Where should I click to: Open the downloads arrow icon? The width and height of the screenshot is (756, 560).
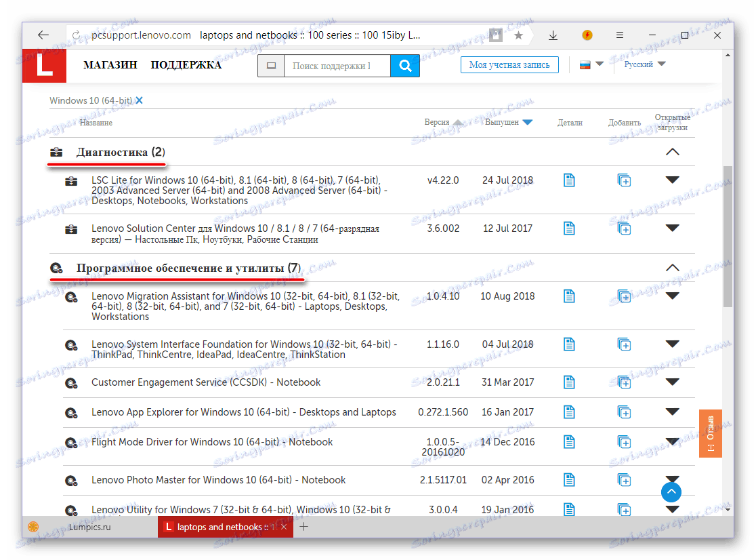pos(553,35)
